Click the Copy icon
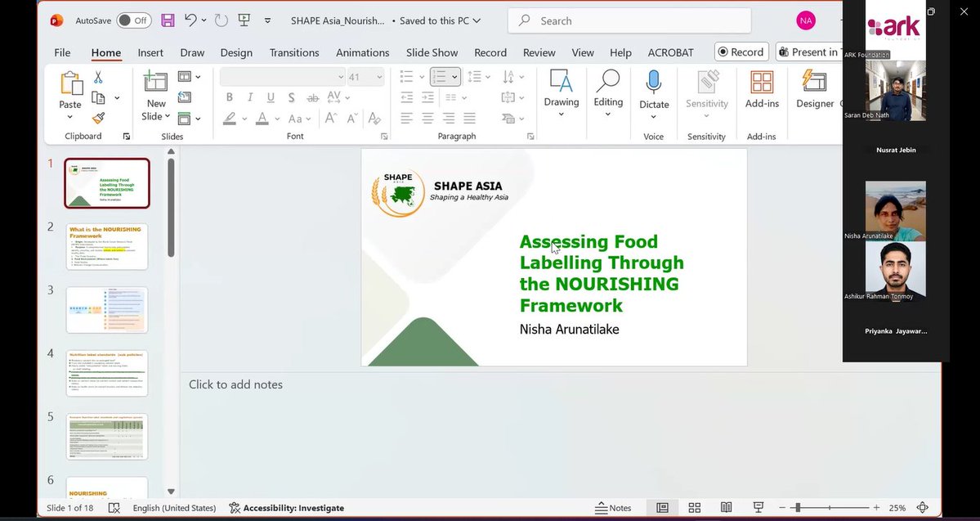This screenshot has width=980, height=521. pos(98,97)
